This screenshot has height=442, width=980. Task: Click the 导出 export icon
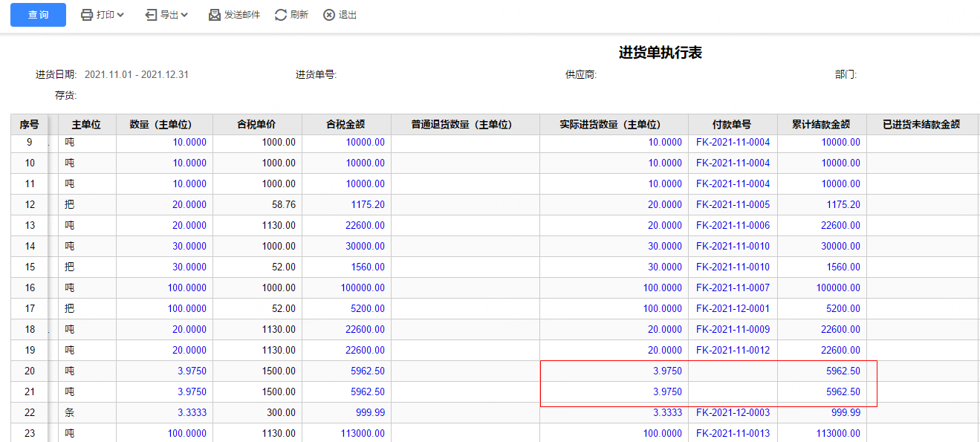pyautogui.click(x=151, y=15)
